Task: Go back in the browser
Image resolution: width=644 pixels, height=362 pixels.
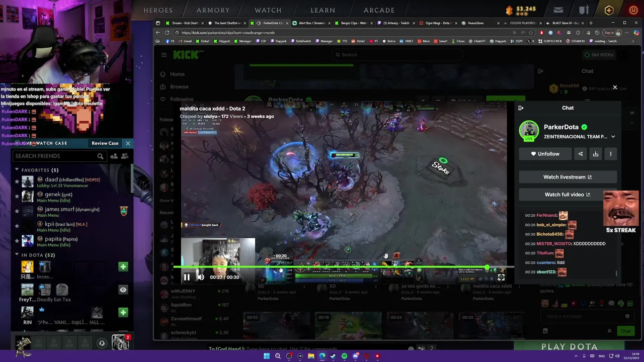Action: (158, 33)
